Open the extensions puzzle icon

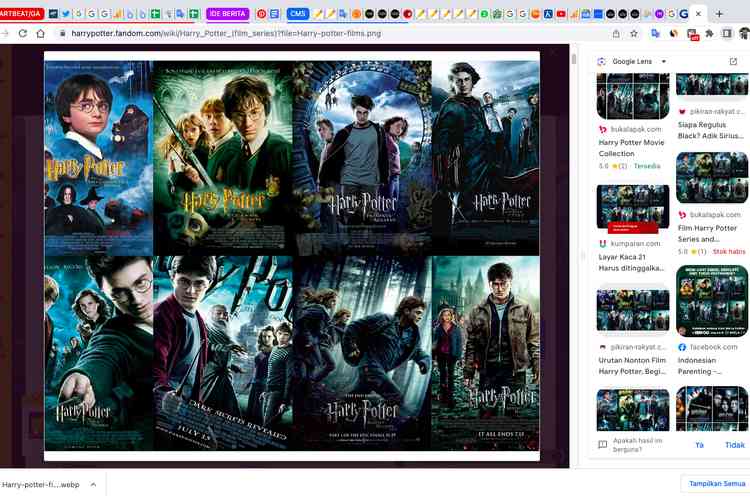coord(710,33)
